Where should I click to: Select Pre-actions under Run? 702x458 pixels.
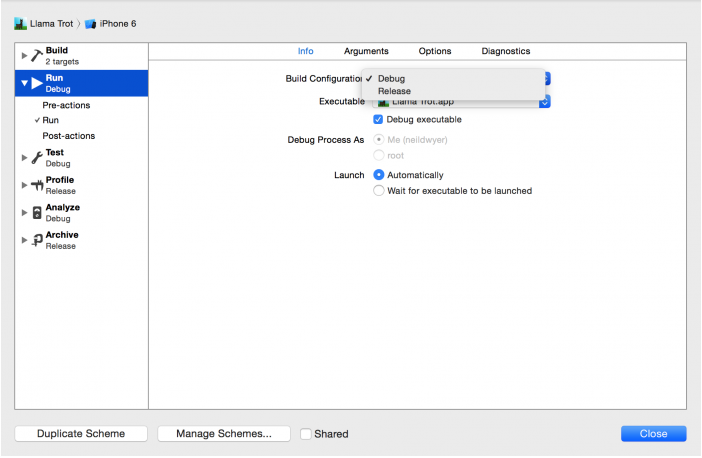(66, 105)
